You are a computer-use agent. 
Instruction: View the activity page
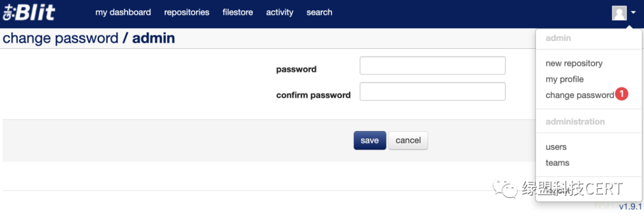280,13
